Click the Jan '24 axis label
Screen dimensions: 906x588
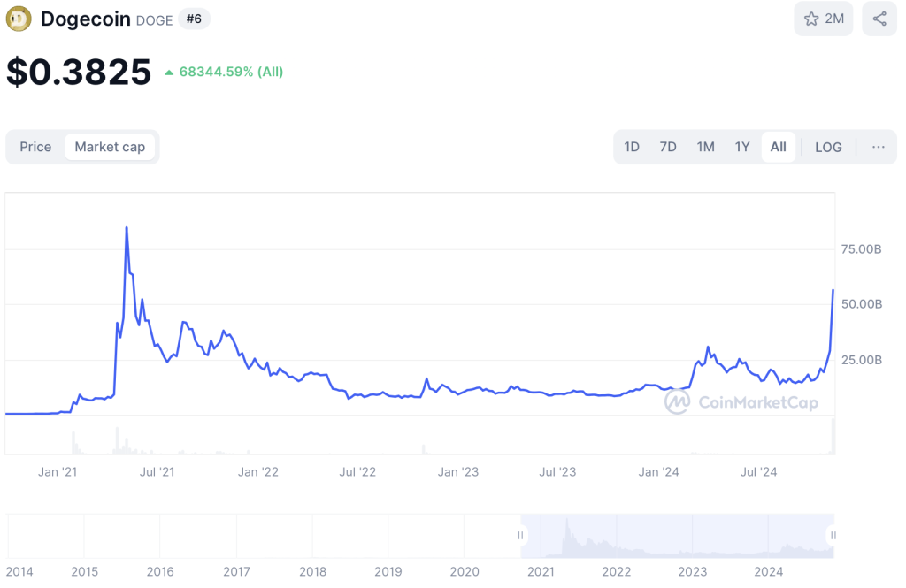(x=658, y=472)
